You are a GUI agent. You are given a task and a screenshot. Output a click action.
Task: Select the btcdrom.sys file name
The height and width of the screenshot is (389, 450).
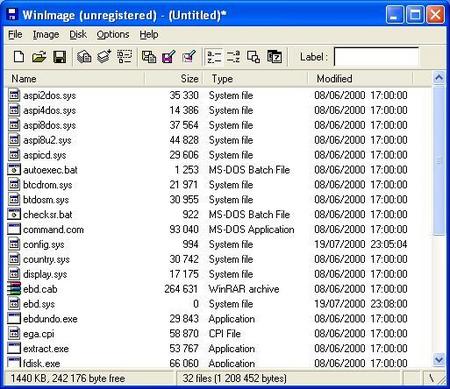pos(47,185)
